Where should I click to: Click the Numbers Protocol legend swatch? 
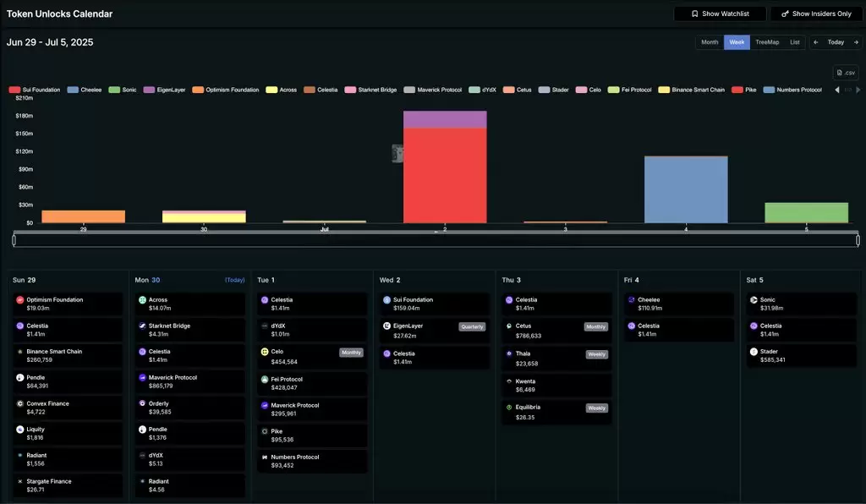tap(769, 90)
